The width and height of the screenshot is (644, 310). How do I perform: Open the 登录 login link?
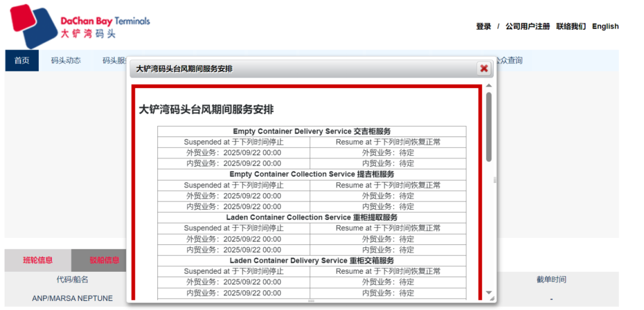tap(484, 26)
